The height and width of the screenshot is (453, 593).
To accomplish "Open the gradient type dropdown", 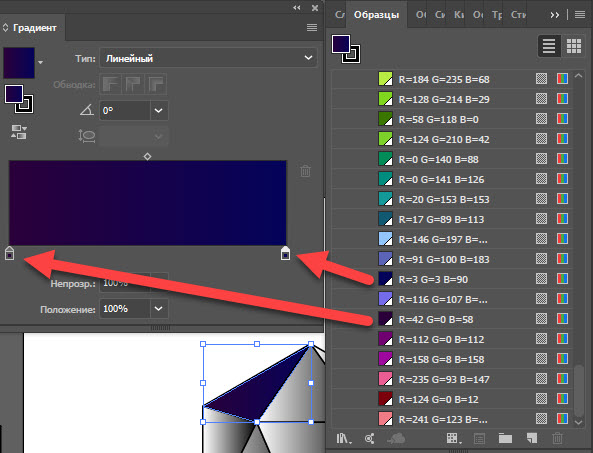I will (208, 58).
